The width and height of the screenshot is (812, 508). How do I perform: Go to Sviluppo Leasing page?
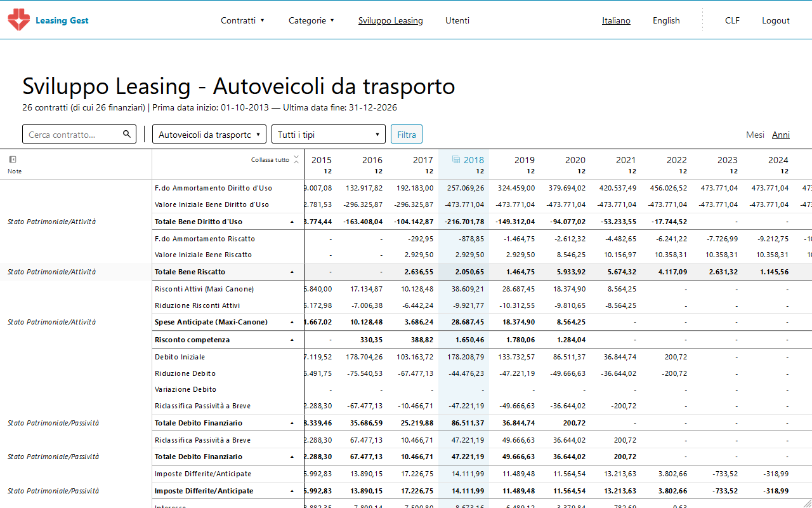[390, 20]
